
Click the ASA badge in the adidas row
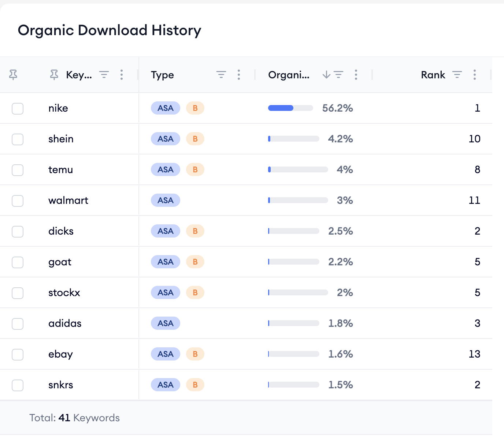(x=166, y=323)
